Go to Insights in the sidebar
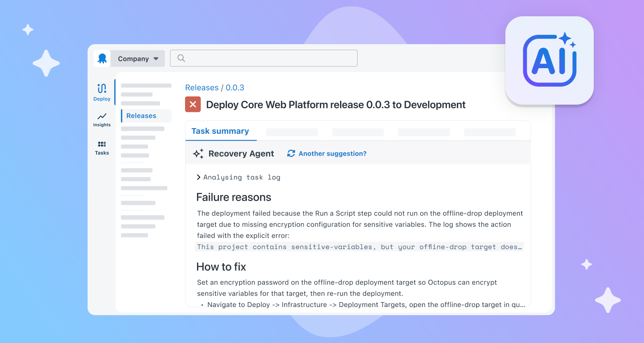Screen dimensions: 644x343 coord(102,120)
